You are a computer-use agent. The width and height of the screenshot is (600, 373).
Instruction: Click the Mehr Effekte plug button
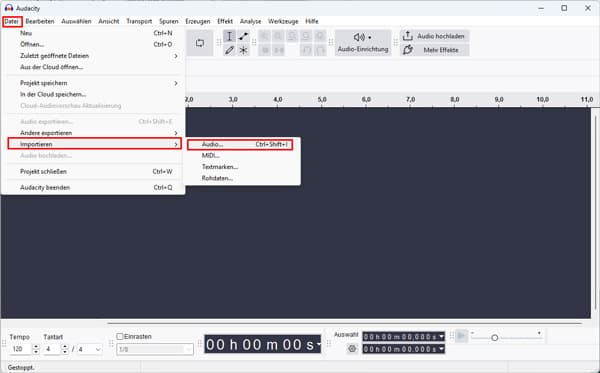tap(435, 50)
